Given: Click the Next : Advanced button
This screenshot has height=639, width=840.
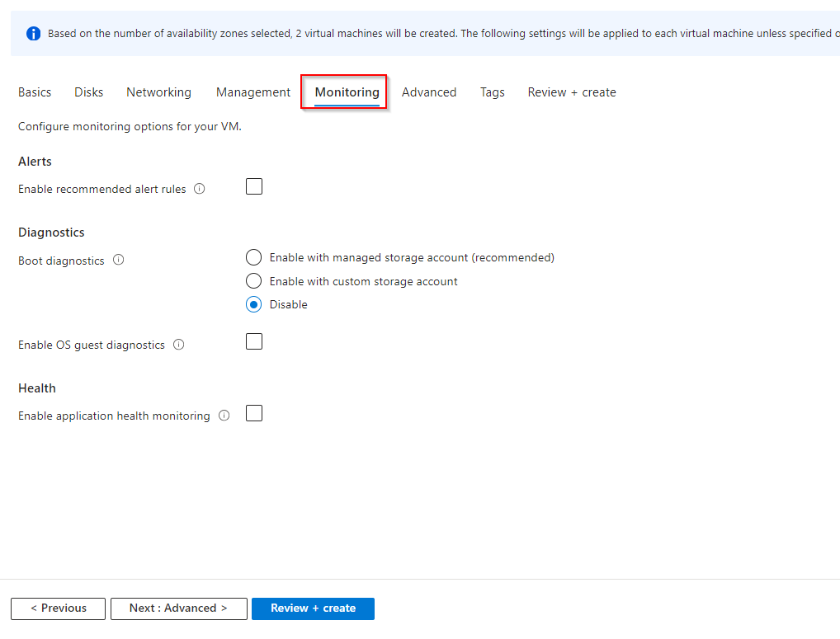Looking at the screenshot, I should [178, 608].
